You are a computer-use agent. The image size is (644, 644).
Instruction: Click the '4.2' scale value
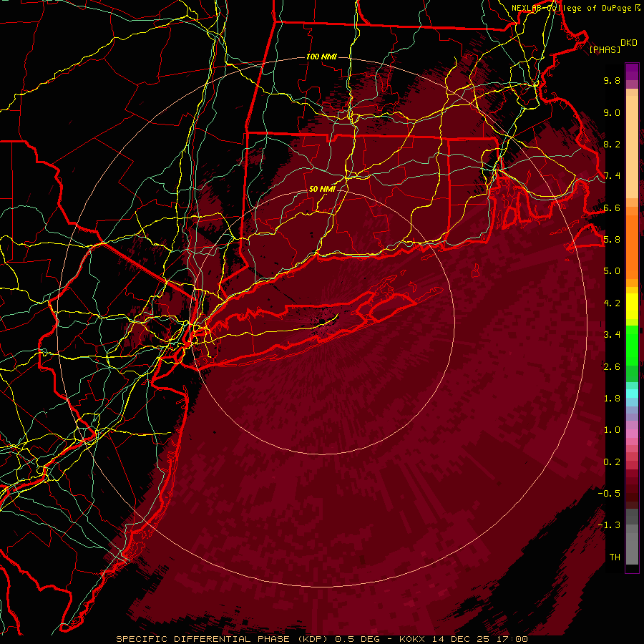point(612,303)
